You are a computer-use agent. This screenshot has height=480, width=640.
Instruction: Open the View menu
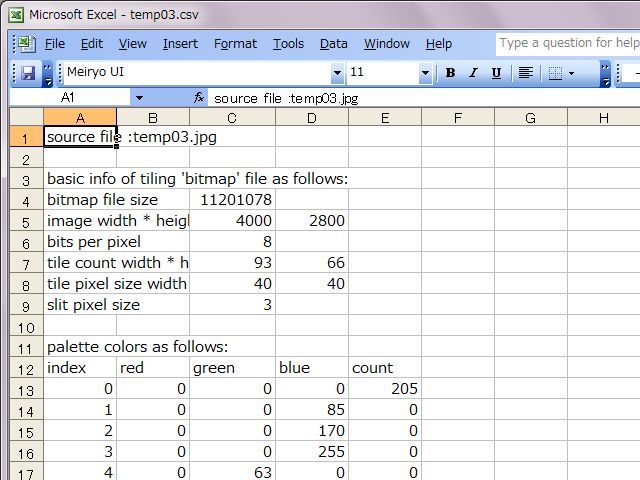tap(132, 44)
